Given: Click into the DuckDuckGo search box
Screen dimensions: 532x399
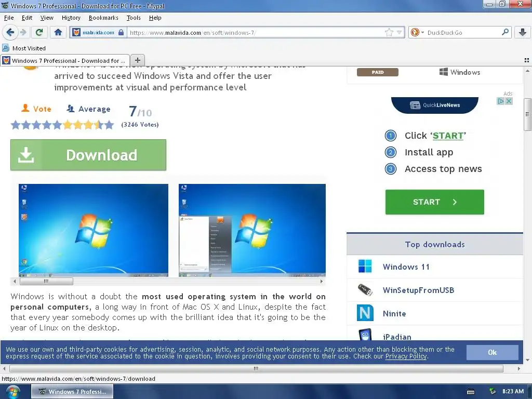Looking at the screenshot, I should 463,33.
